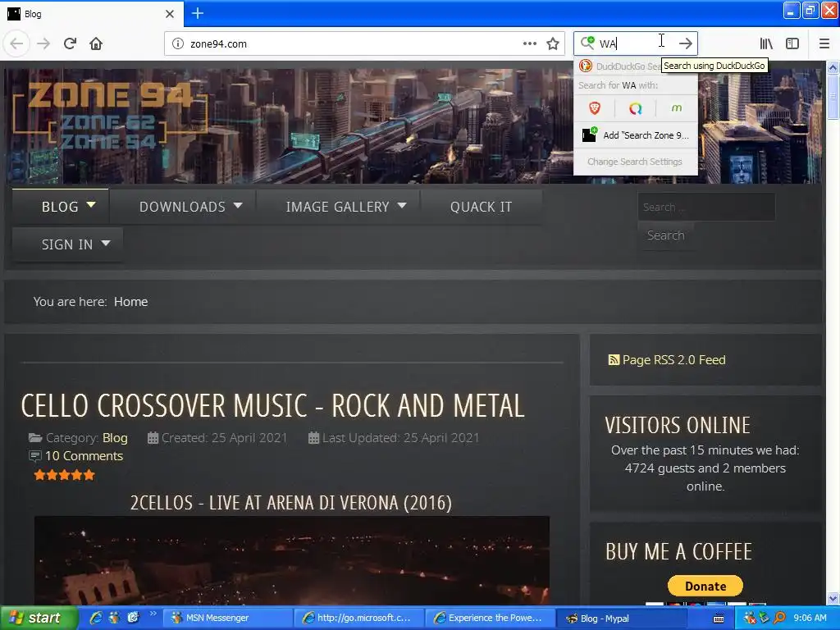The image size is (840, 630).
Task: Open the Library bookshelf icon
Action: [766, 43]
